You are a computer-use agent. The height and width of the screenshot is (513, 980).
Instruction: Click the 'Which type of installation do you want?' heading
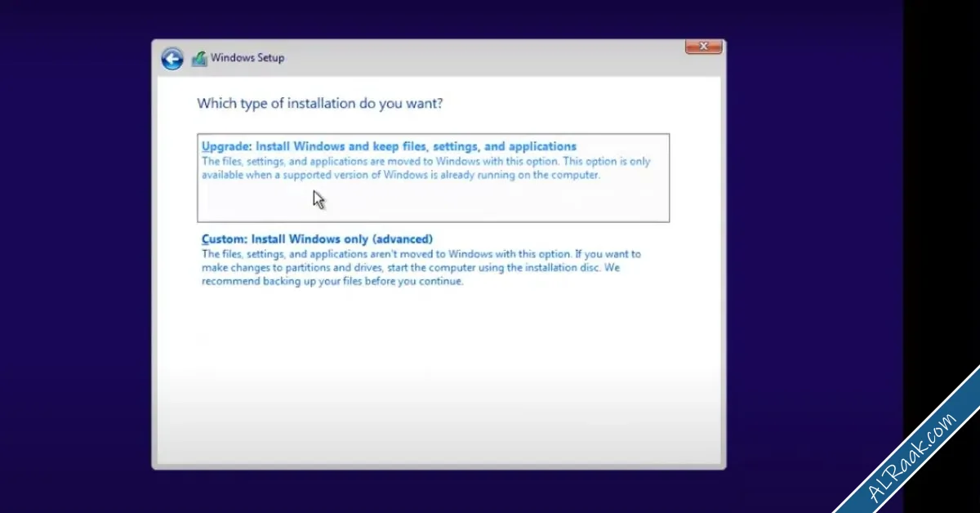point(320,104)
